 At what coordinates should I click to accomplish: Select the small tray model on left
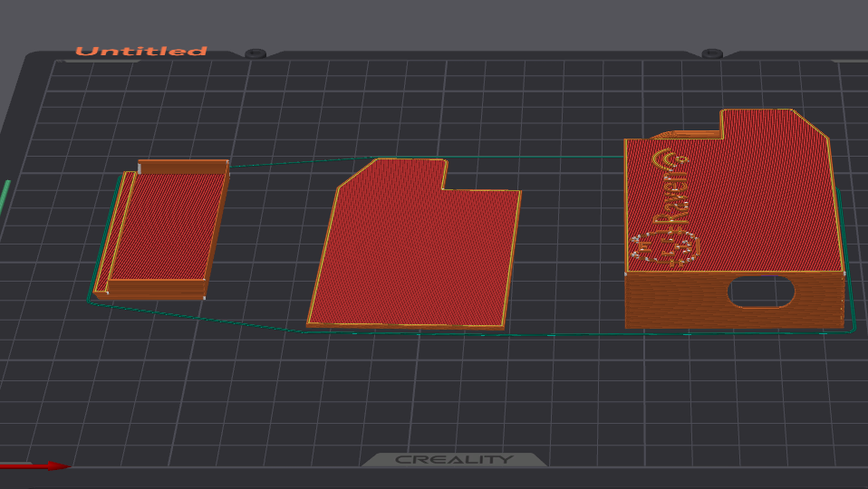pos(161,230)
